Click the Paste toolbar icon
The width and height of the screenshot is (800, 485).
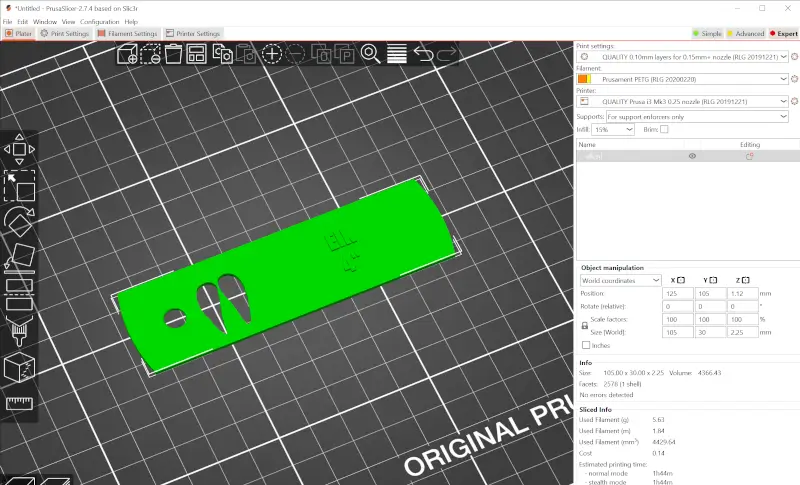pyautogui.click(x=246, y=54)
